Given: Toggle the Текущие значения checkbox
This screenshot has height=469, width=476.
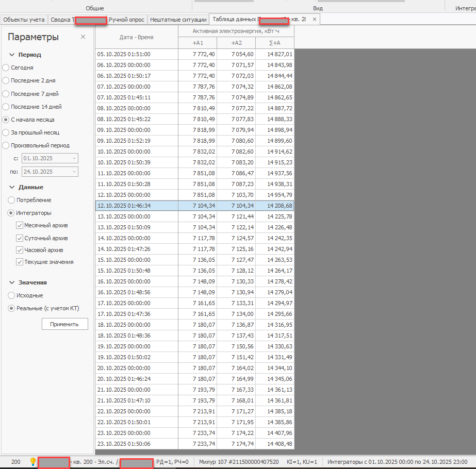Looking at the screenshot, I should 20,262.
